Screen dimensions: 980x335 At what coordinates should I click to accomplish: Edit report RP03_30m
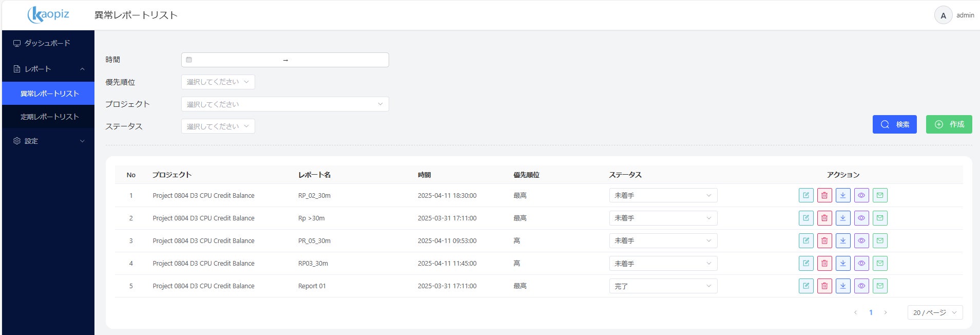click(x=806, y=263)
